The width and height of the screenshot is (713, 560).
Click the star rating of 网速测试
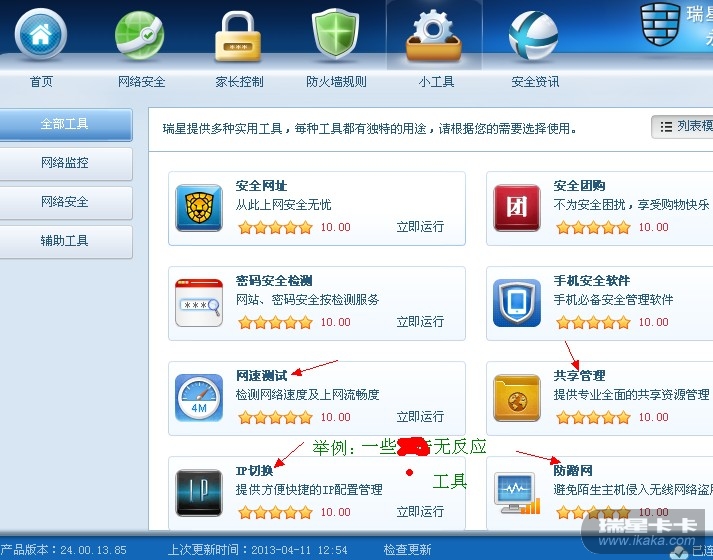(x=276, y=417)
